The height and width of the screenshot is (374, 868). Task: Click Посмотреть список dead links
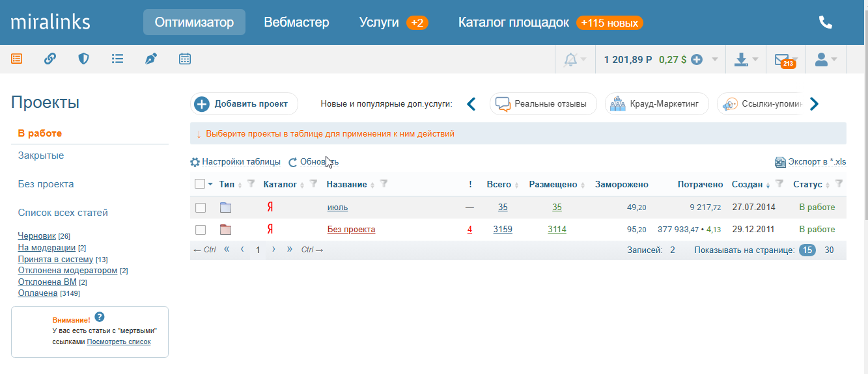click(x=119, y=341)
